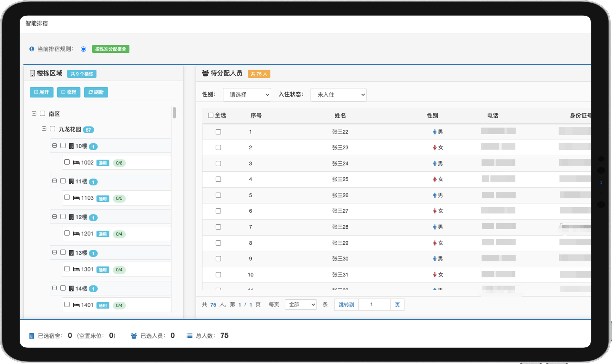This screenshot has width=612, height=364.
Task: Click the male icon in row 张三22
Action: pos(435,132)
